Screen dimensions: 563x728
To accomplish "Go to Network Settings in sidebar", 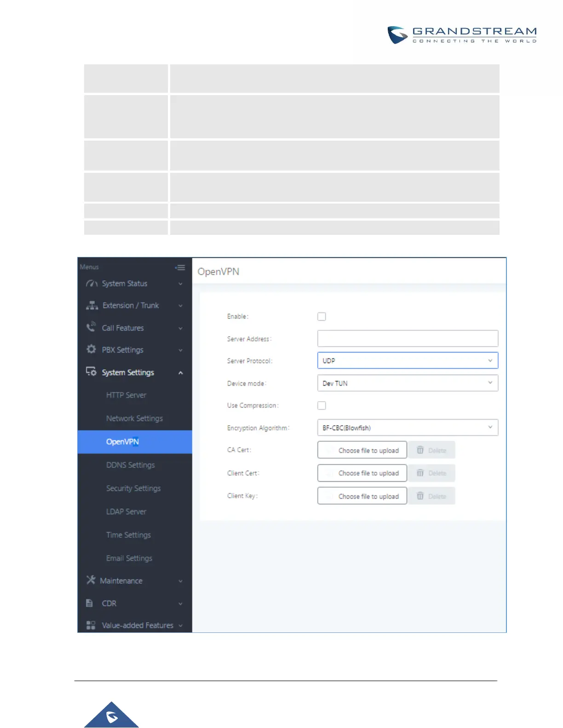I will [x=134, y=419].
